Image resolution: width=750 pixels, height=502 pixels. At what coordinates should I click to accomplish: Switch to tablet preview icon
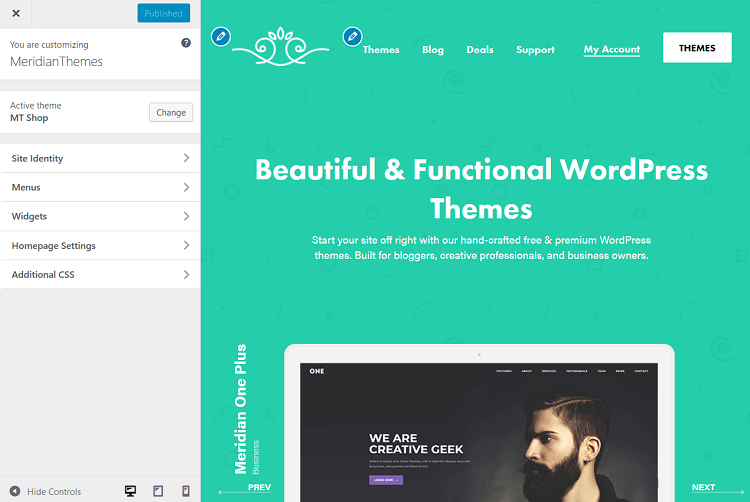pos(158,491)
